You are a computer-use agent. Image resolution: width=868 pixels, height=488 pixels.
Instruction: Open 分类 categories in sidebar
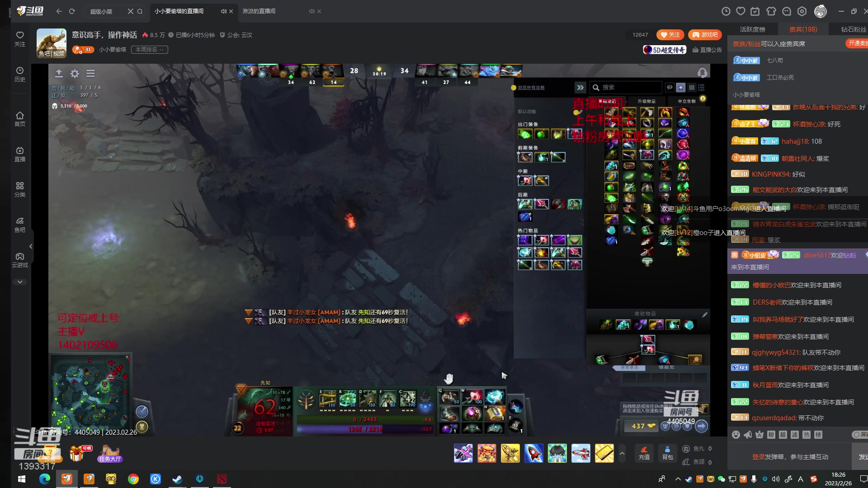click(20, 189)
